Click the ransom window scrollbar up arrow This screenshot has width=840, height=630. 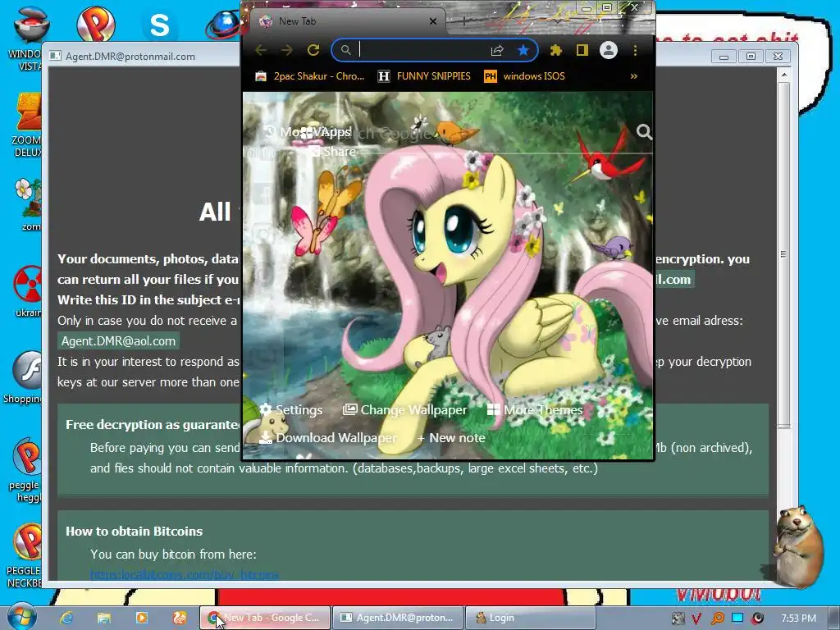tap(783, 75)
